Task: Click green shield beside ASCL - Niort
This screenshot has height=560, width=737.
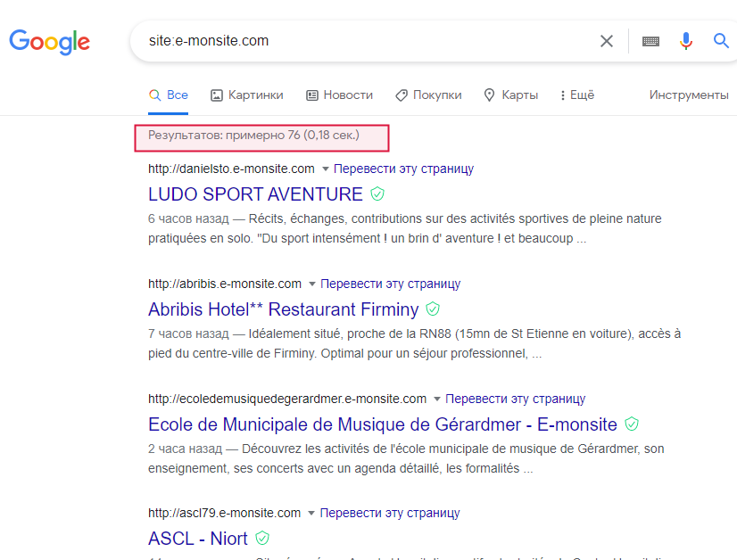Action: 261,538
